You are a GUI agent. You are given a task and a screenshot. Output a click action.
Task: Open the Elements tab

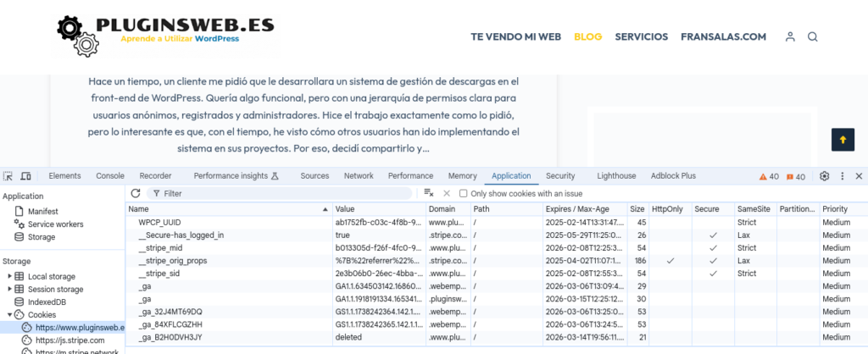tap(64, 176)
